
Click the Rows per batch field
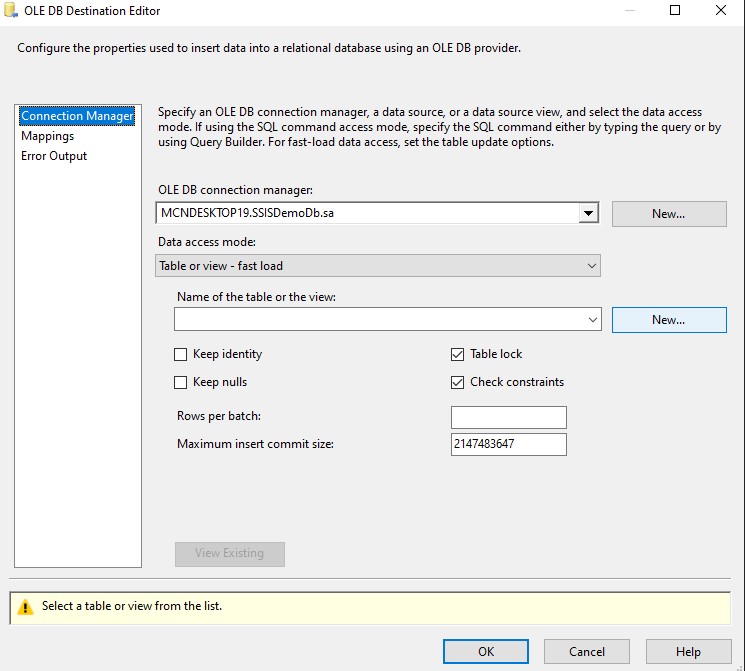click(x=508, y=417)
